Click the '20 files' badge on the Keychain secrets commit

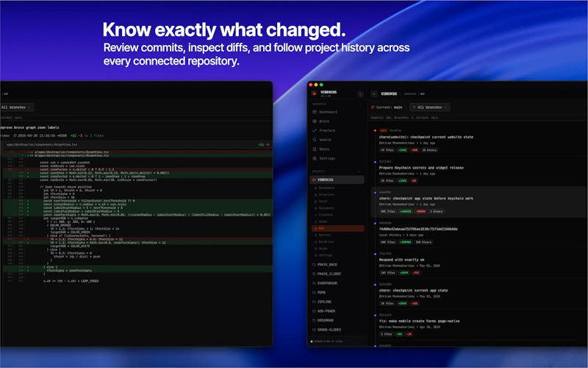(x=387, y=181)
